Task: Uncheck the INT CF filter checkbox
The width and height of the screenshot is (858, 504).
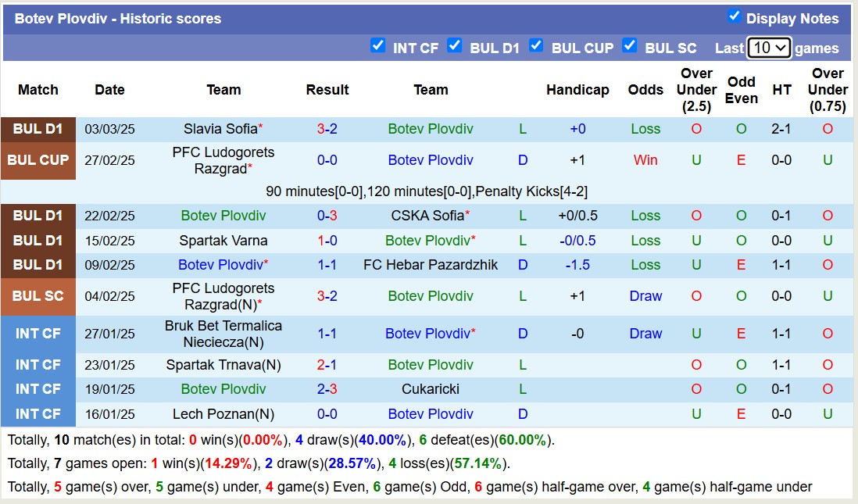Action: (378, 46)
